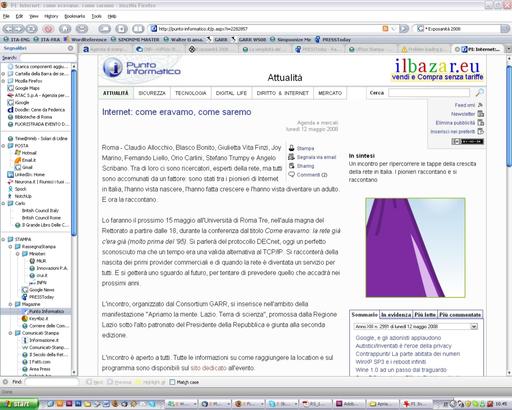This screenshot has height=410, width=512.
Task: Open the Bookmarks menu
Action: click(75, 16)
